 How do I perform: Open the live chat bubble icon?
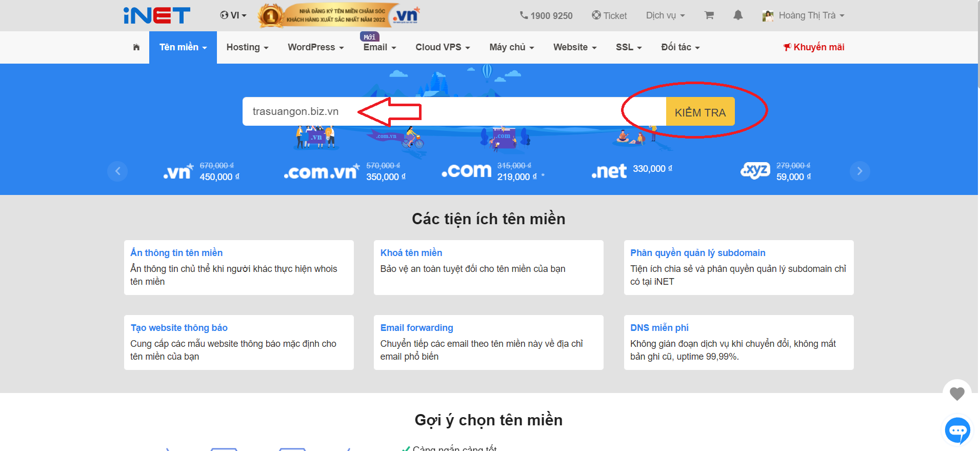(957, 430)
